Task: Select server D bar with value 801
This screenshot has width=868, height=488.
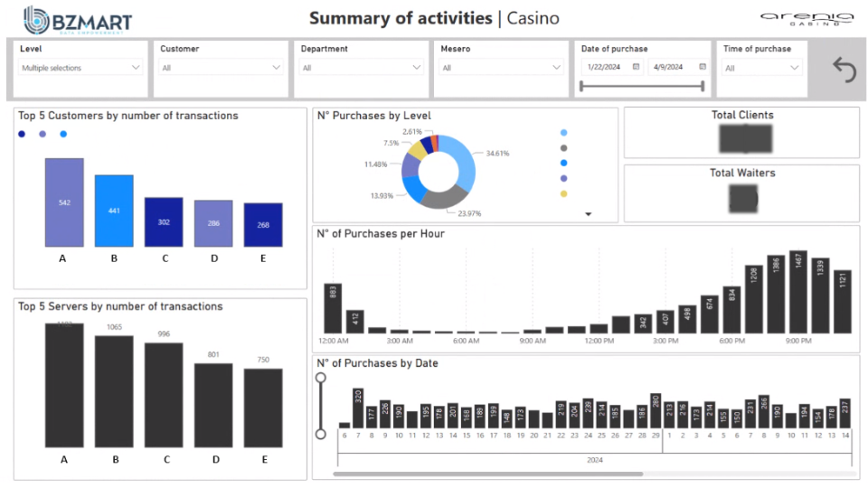Action: [x=213, y=405]
